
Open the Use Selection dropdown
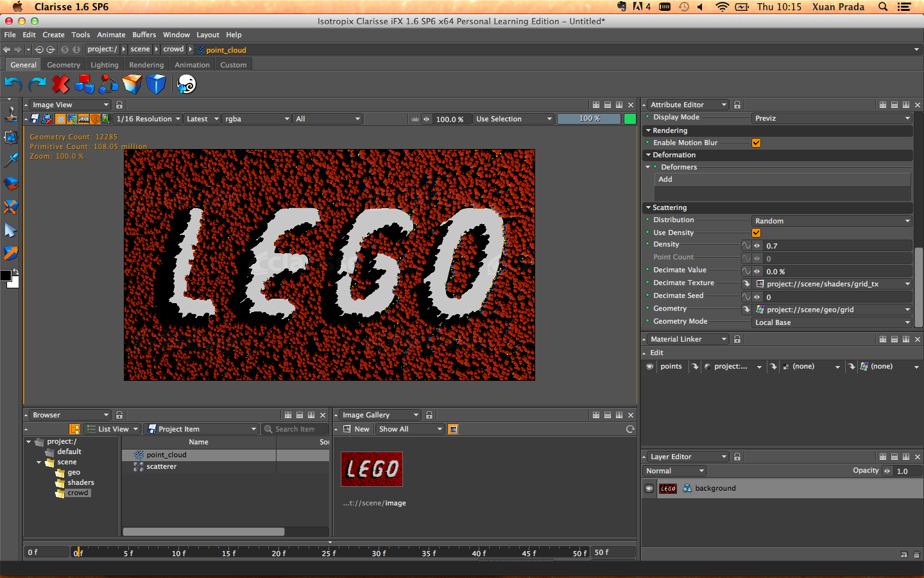tap(513, 119)
